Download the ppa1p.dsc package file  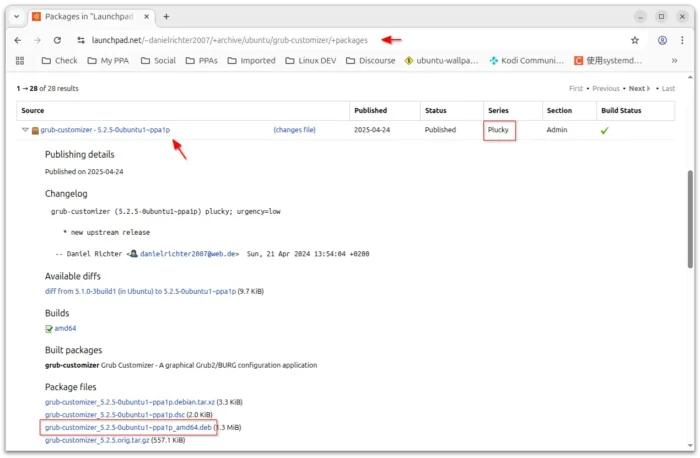(x=115, y=415)
